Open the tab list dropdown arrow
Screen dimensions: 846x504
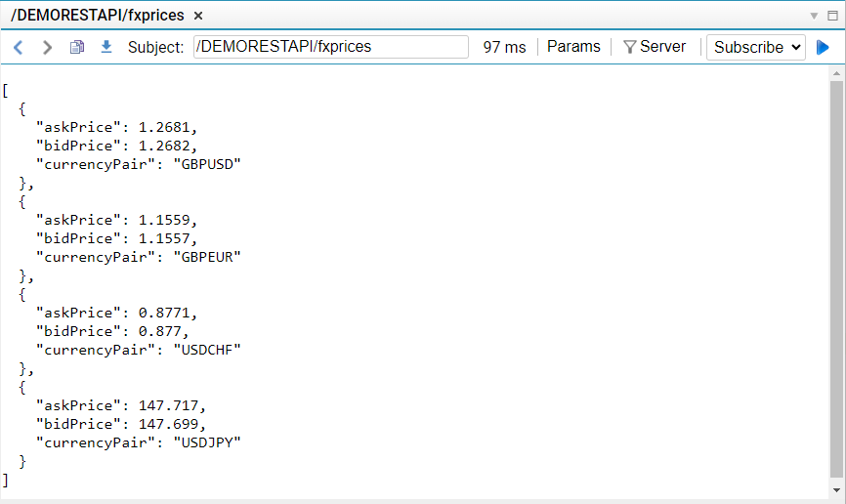coord(814,16)
